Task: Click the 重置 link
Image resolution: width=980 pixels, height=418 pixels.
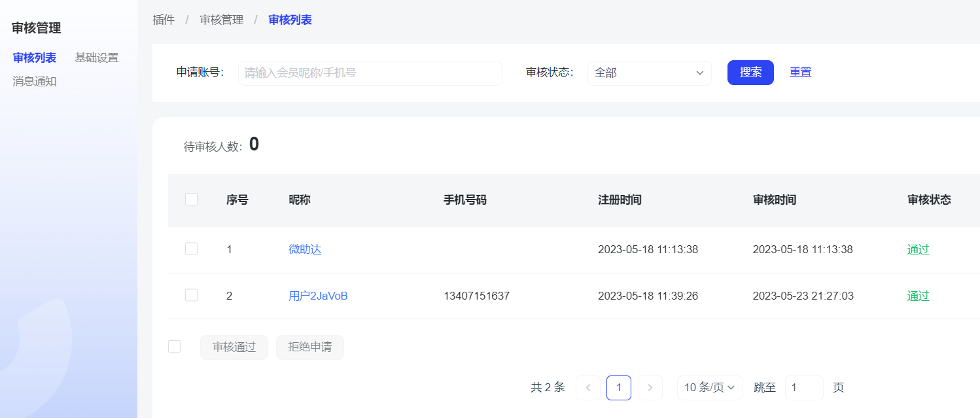Action: (800, 73)
